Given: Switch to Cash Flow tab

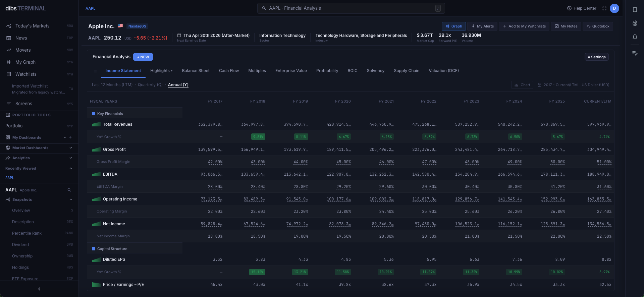Looking at the screenshot, I should [229, 71].
